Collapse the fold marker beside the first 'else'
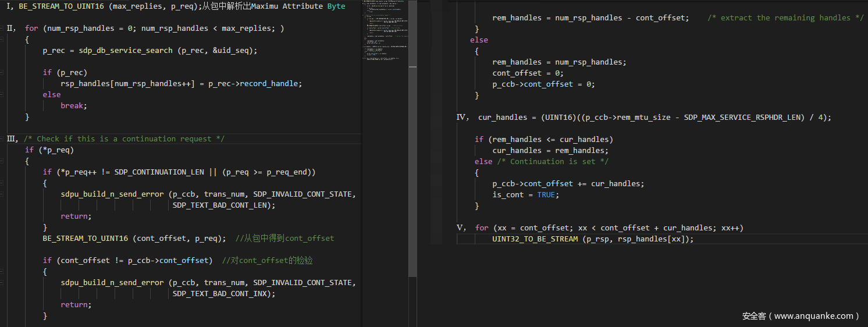The image size is (868, 327). click(x=2, y=95)
